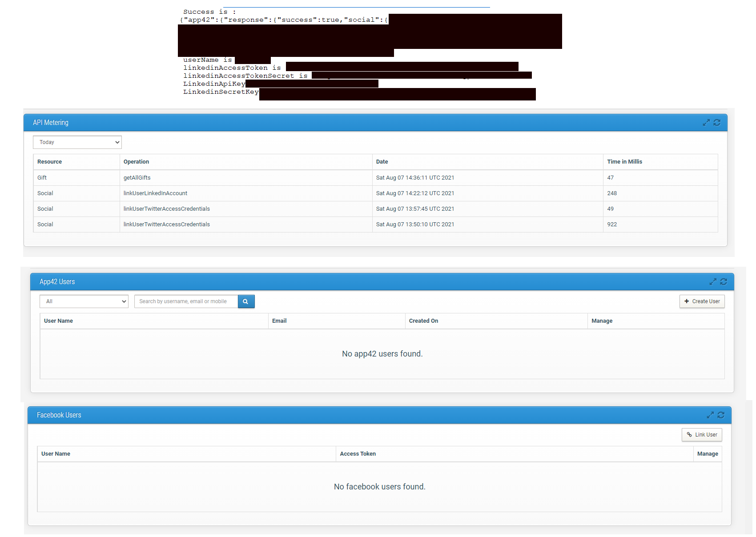The width and height of the screenshot is (756, 537).
Task: Click the Operation column header
Action: [136, 162]
